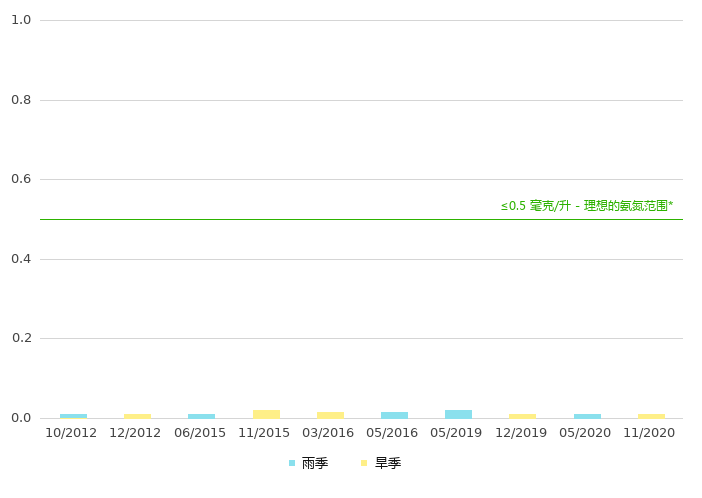Click the 1.0 y-axis label
Screen dimensions: 702x498
(21, 20)
